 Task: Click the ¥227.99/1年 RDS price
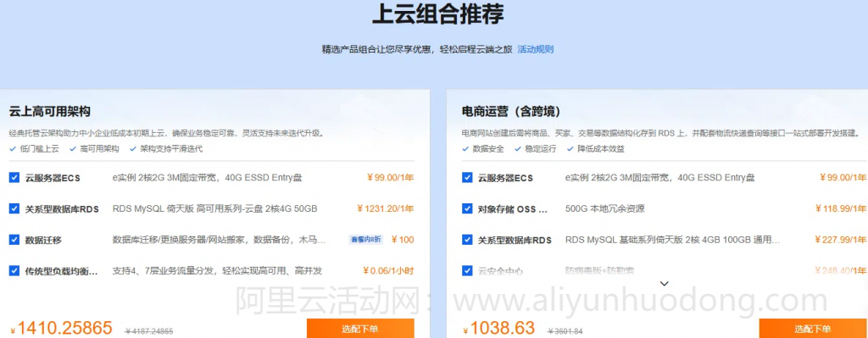click(840, 240)
